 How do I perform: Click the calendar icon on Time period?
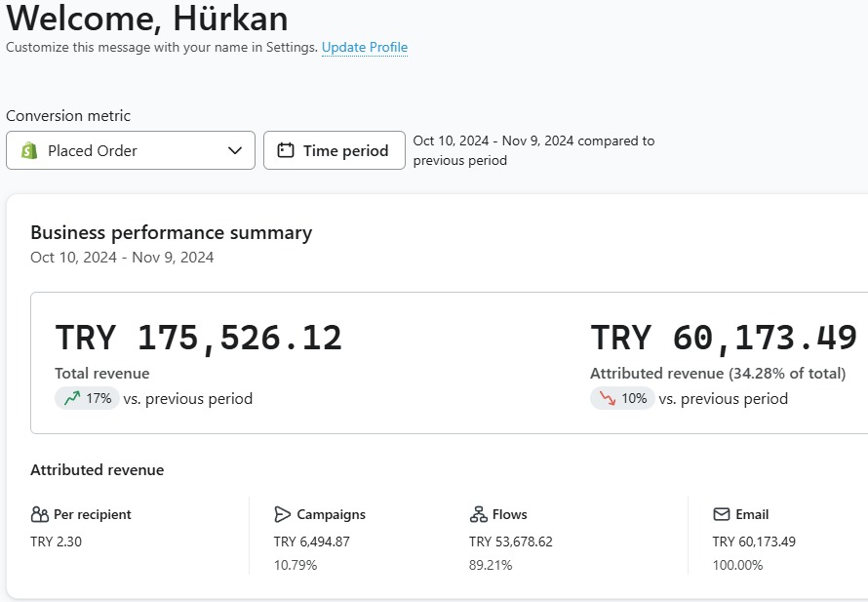(286, 150)
